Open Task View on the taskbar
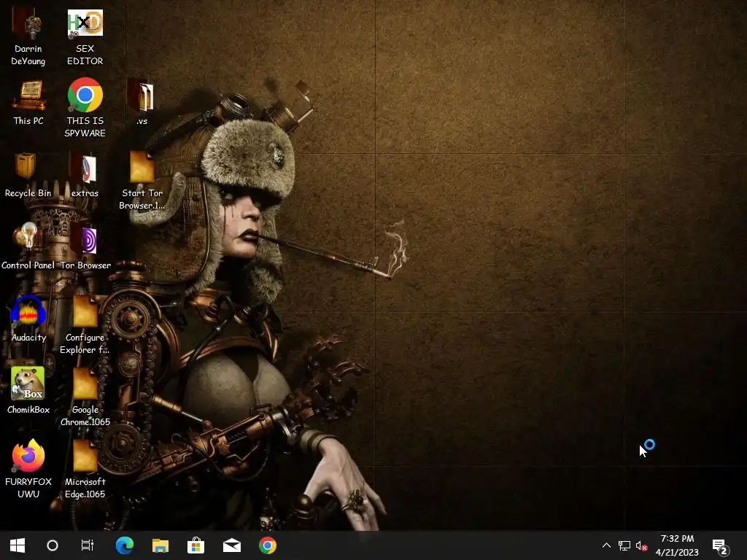Screen dimensions: 747x560 pyautogui.click(x=88, y=545)
